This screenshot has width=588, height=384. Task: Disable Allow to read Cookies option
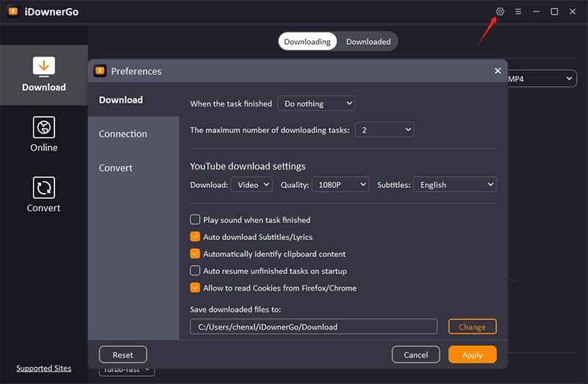point(195,288)
